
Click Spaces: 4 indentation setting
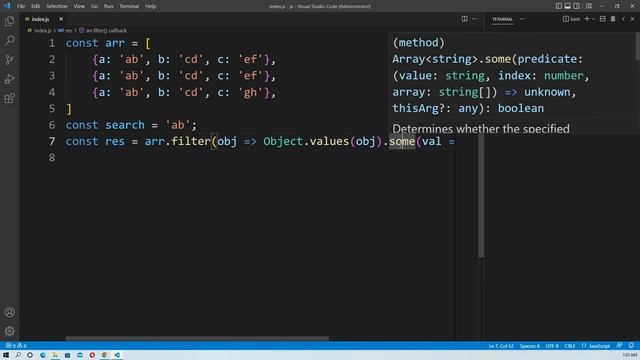pyautogui.click(x=529, y=346)
